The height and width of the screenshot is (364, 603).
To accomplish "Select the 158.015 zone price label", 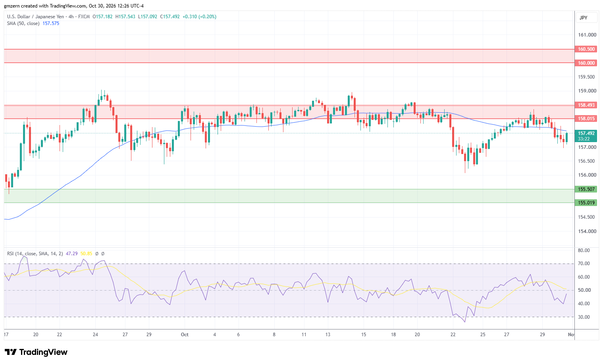I will tap(586, 119).
